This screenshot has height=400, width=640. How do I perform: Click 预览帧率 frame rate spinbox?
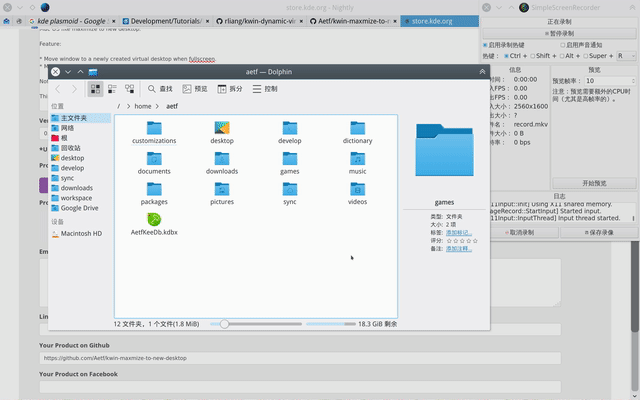click(x=610, y=81)
